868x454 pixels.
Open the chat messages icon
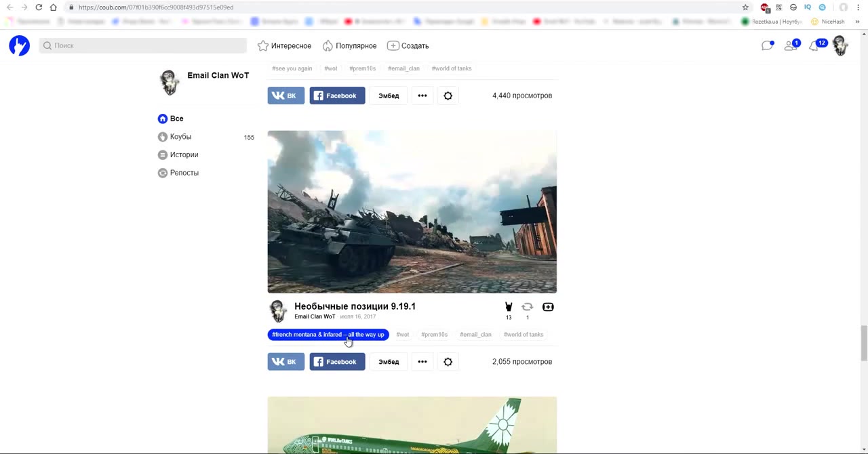(x=767, y=45)
